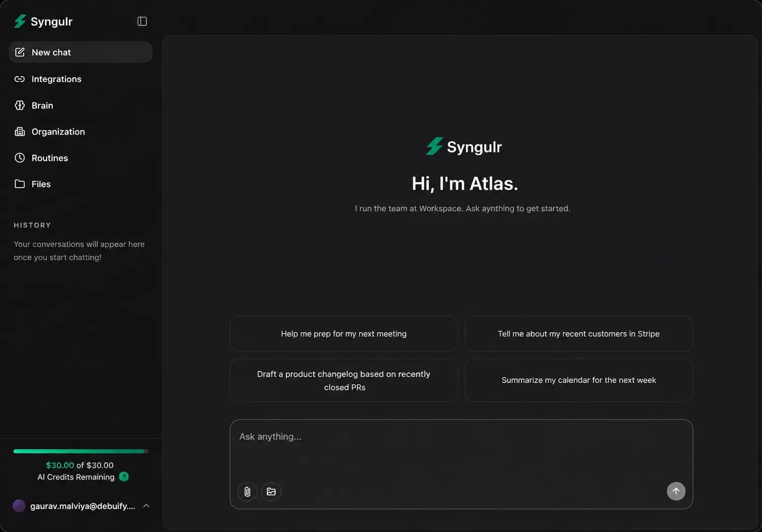Open the Organization section

pos(81,131)
